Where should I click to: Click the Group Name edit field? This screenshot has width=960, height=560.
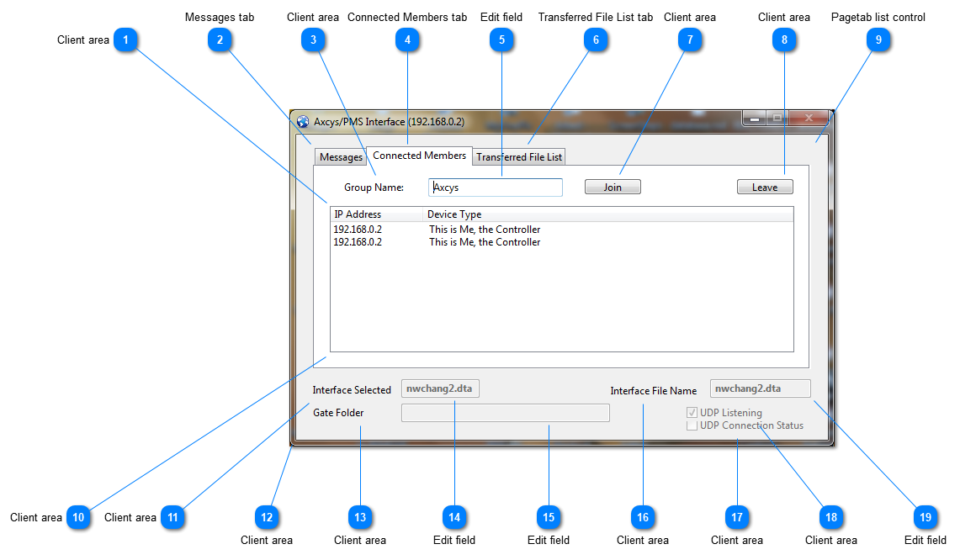[x=496, y=188]
